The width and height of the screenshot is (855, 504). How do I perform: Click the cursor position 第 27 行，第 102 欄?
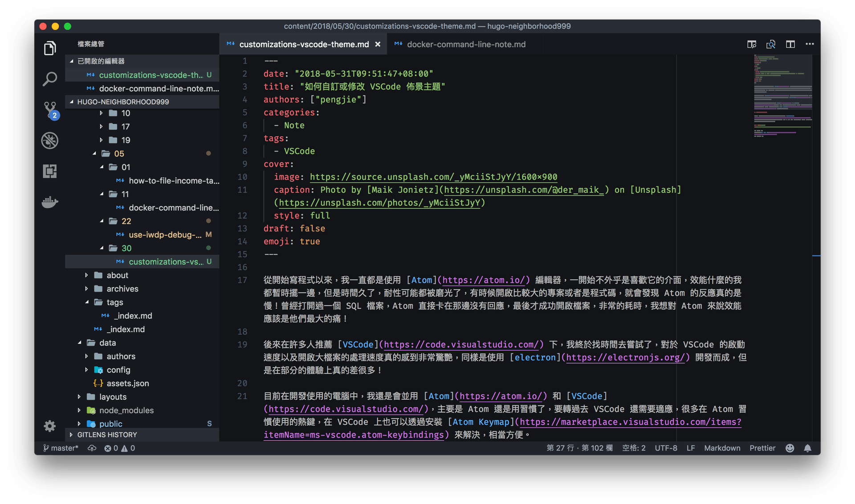579,448
